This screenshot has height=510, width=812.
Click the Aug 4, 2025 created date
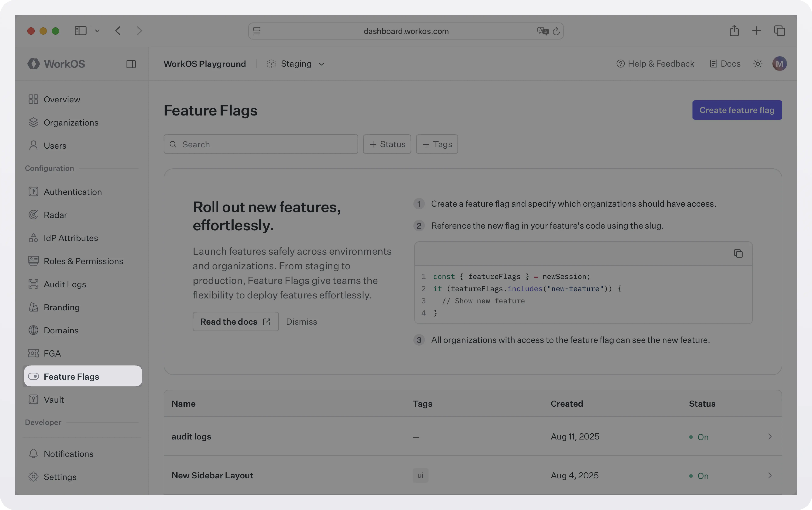tap(574, 475)
